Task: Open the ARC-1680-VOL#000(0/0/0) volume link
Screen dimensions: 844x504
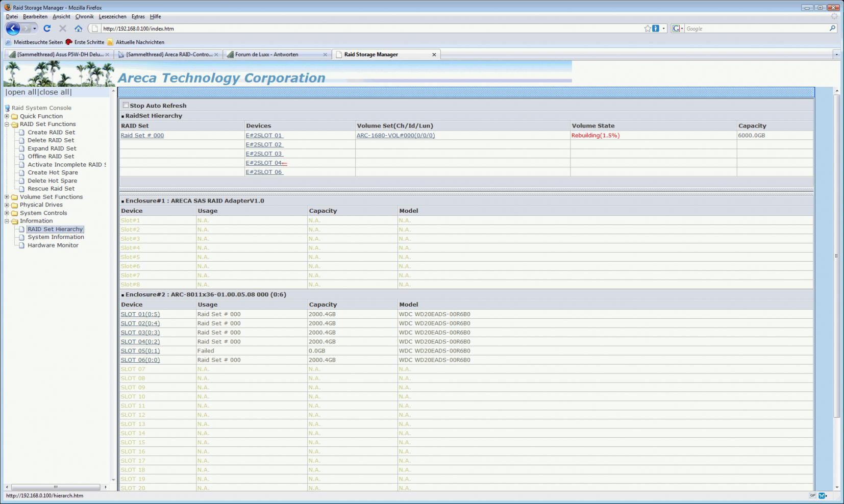Action: point(395,135)
